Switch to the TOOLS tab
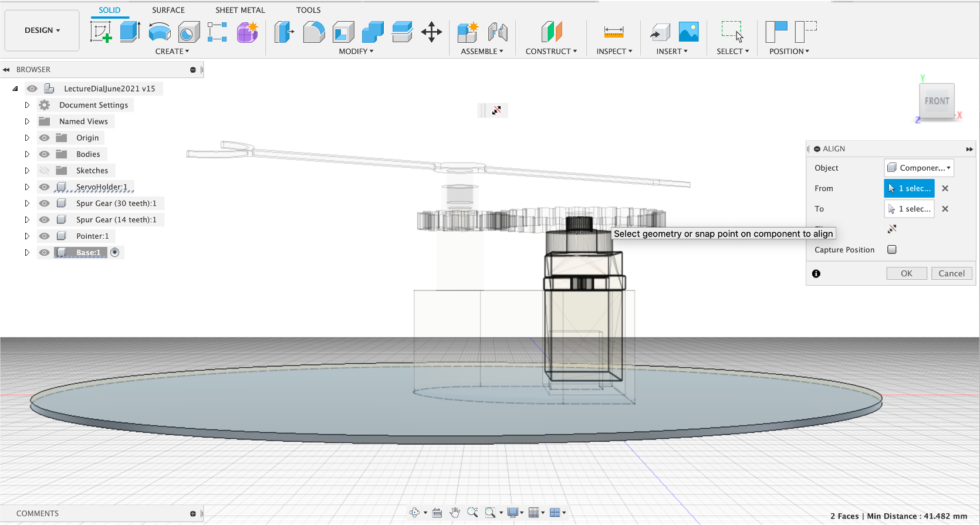 point(309,10)
